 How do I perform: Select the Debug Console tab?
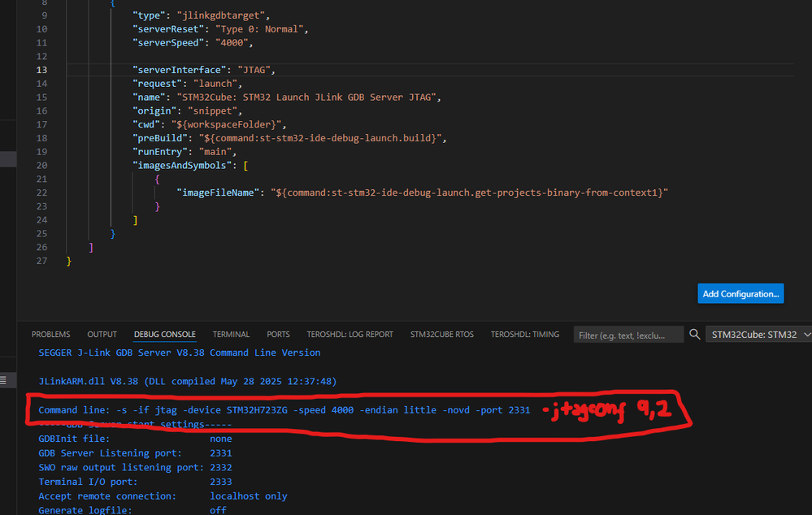[165, 335]
